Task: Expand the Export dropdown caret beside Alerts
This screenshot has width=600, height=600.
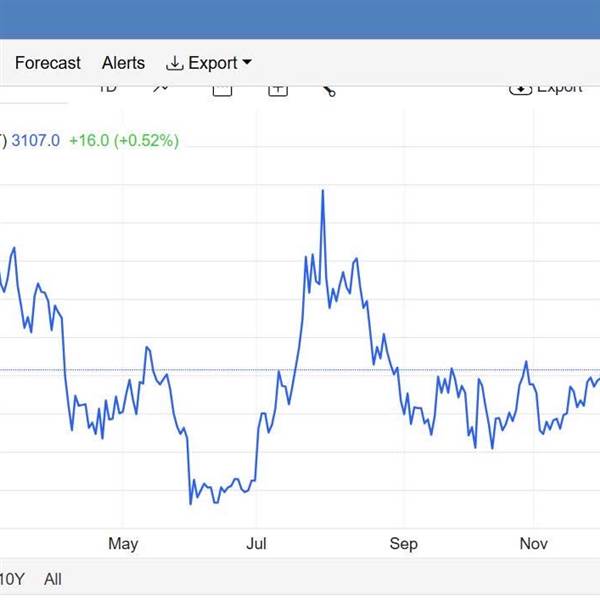Action: click(x=247, y=63)
